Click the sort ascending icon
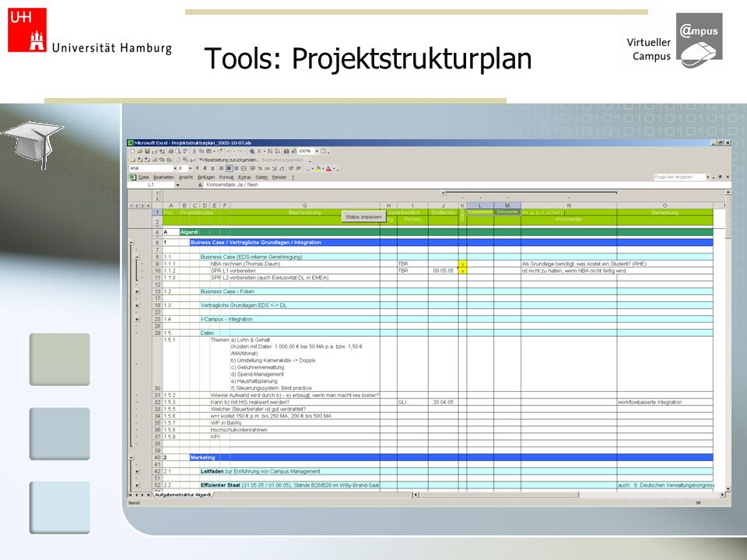The image size is (747, 560). (x=270, y=151)
